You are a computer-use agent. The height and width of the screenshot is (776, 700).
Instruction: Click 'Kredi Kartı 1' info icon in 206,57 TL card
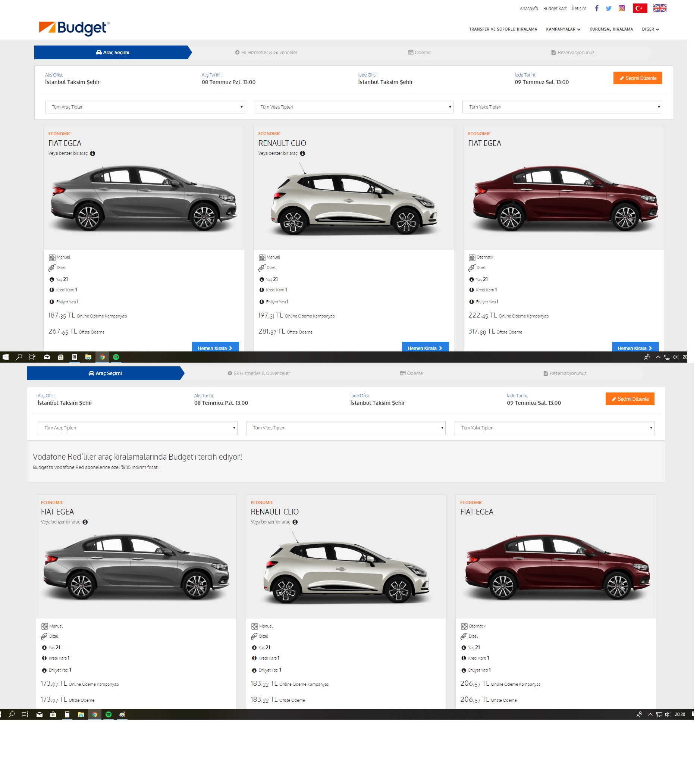click(464, 658)
